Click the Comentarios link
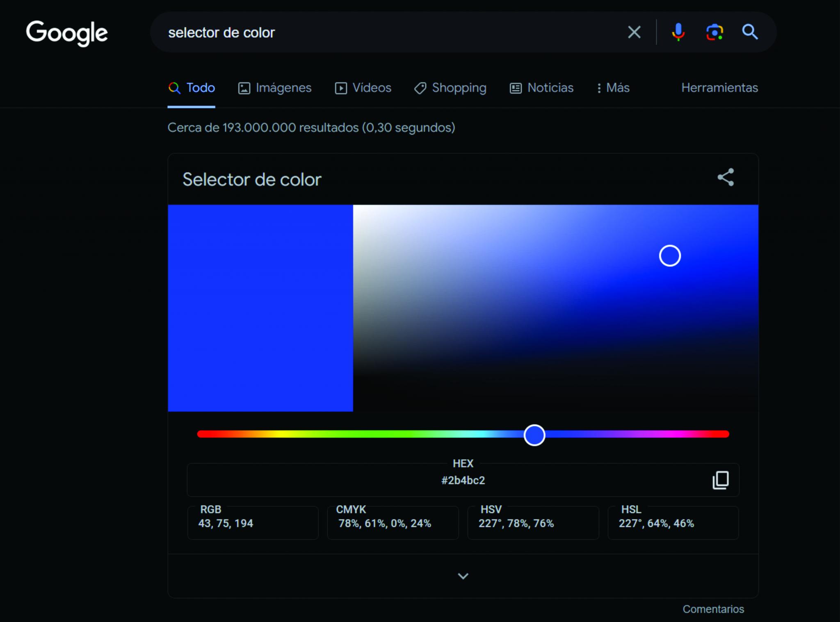Image resolution: width=840 pixels, height=622 pixels. tap(713, 609)
